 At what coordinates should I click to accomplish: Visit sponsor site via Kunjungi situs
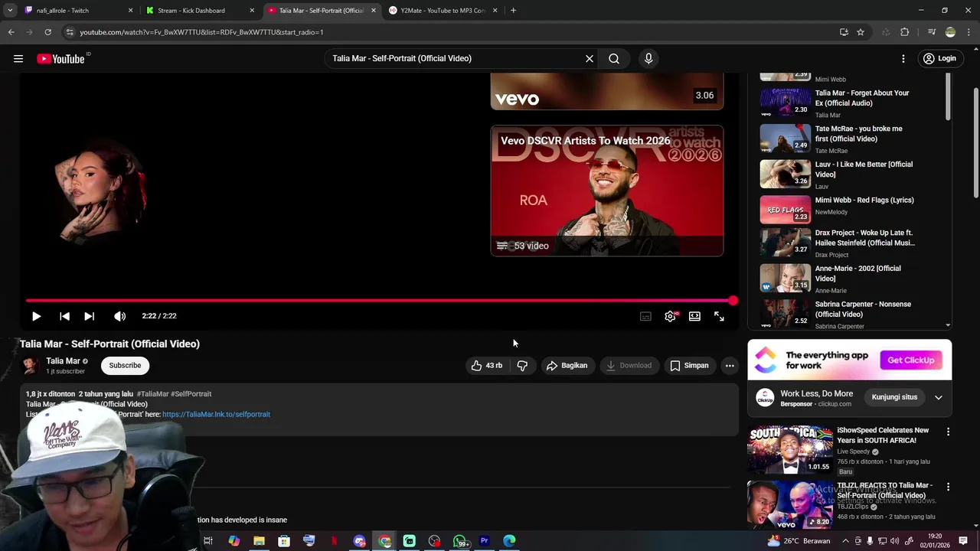[894, 397]
